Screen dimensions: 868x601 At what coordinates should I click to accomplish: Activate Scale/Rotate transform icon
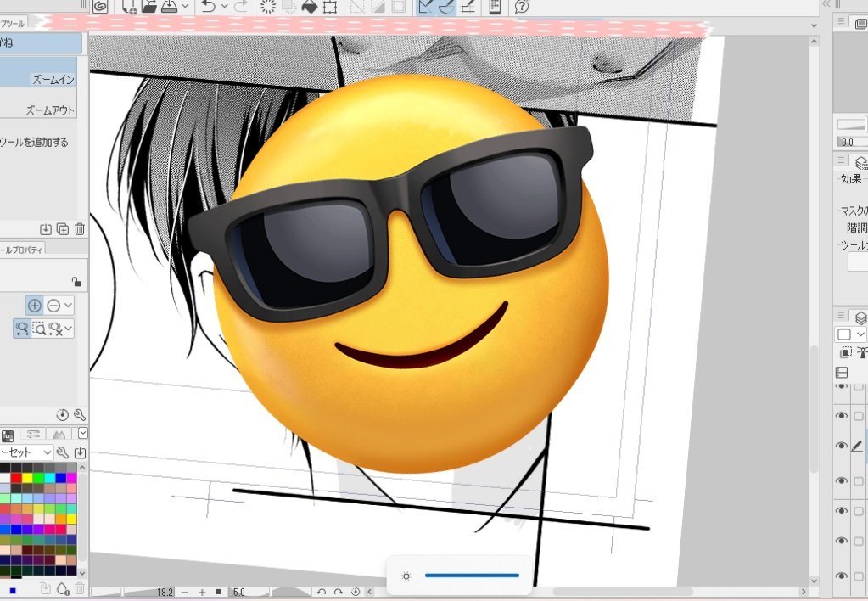(x=330, y=6)
